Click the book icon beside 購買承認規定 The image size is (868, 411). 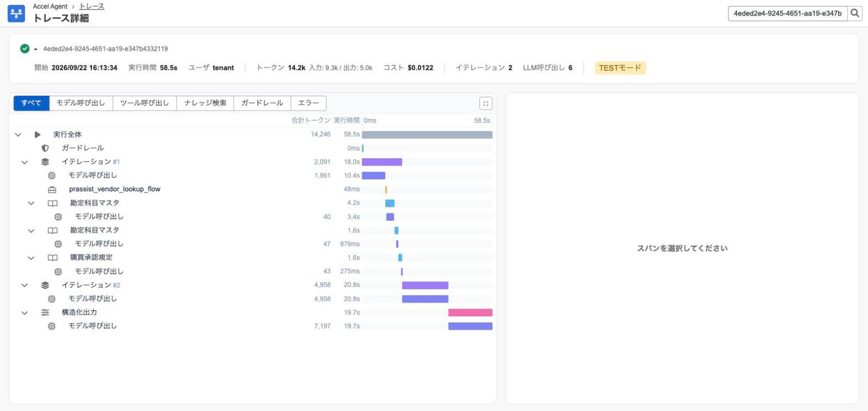tap(53, 258)
